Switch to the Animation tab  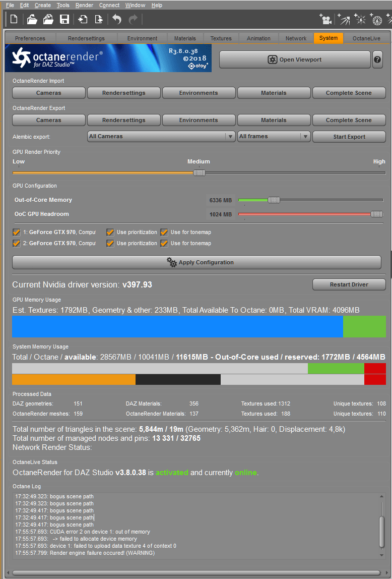258,38
